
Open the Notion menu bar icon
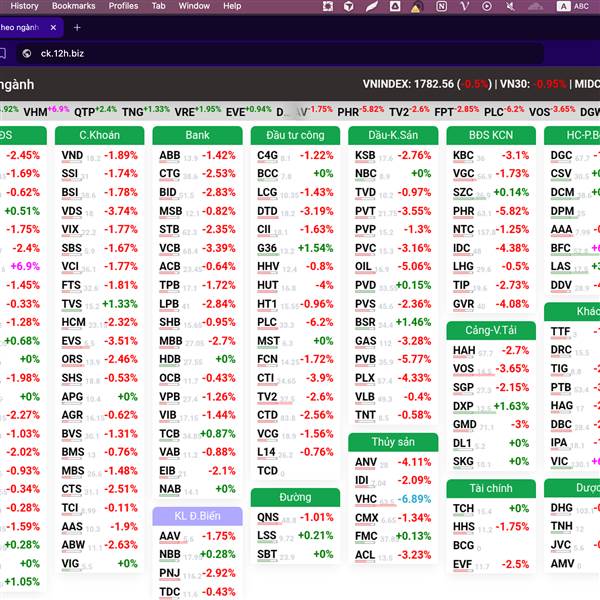pos(441,6)
